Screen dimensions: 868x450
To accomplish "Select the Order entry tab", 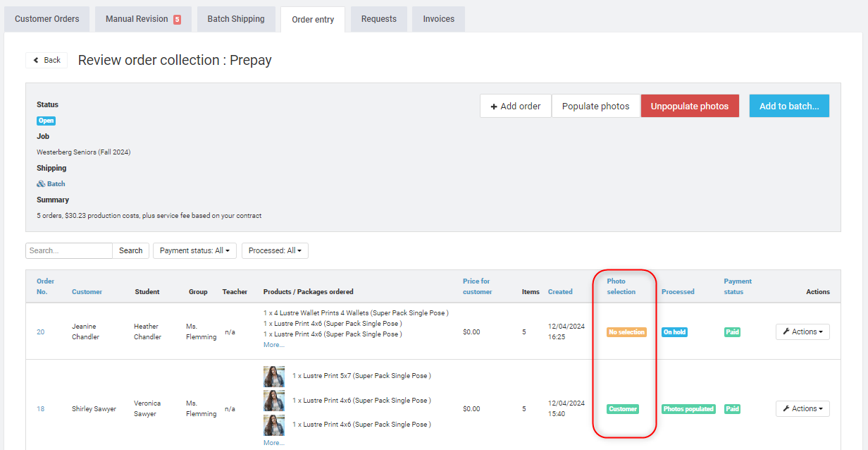I will tap(313, 20).
